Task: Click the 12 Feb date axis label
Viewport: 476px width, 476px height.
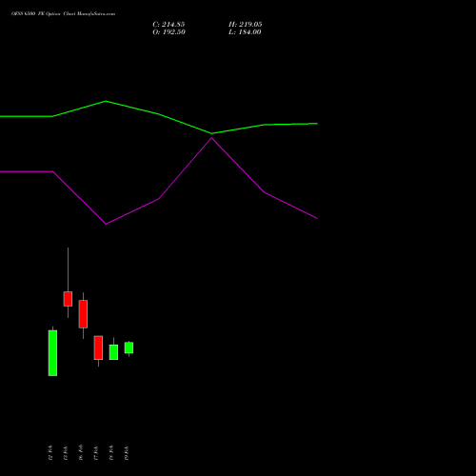Action: [50, 452]
